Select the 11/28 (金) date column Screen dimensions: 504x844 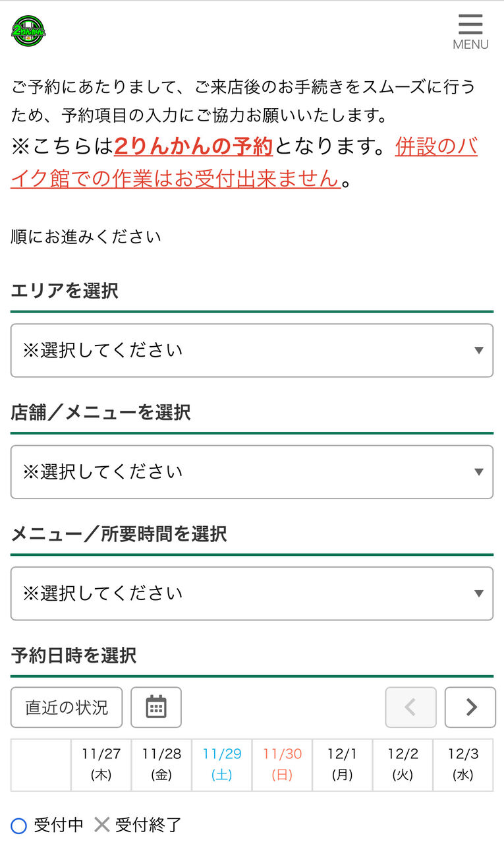click(161, 764)
